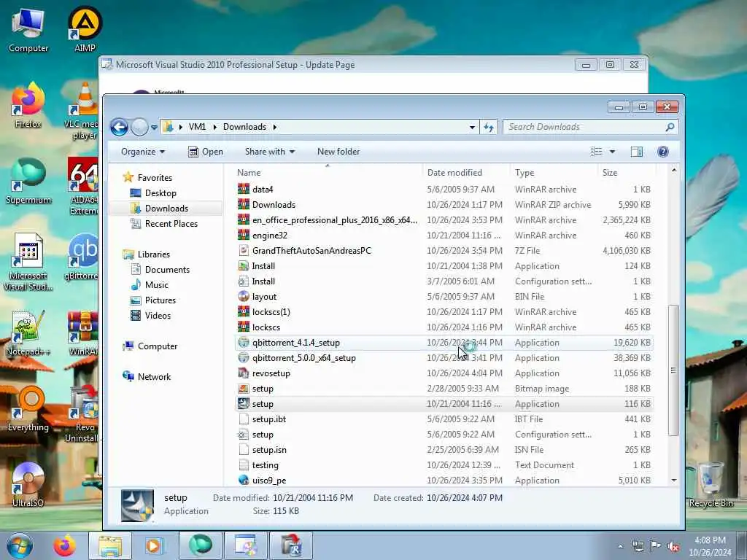This screenshot has height=560, width=747.
Task: Open recent pages dropdown arrow
Action: 155,127
